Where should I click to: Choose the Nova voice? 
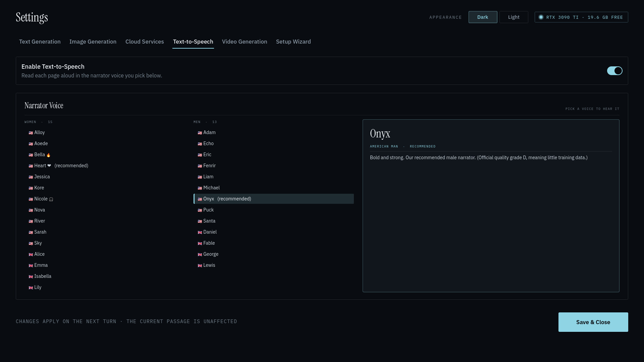tap(105, 210)
